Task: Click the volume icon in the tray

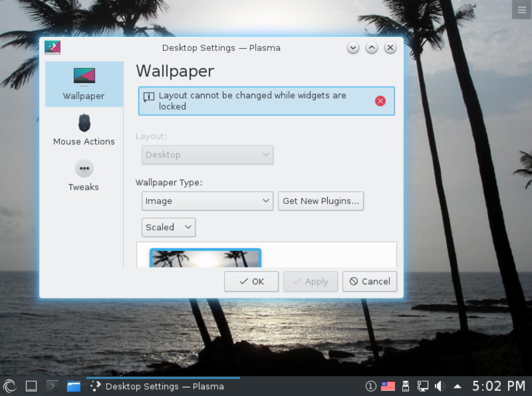Action: click(440, 386)
